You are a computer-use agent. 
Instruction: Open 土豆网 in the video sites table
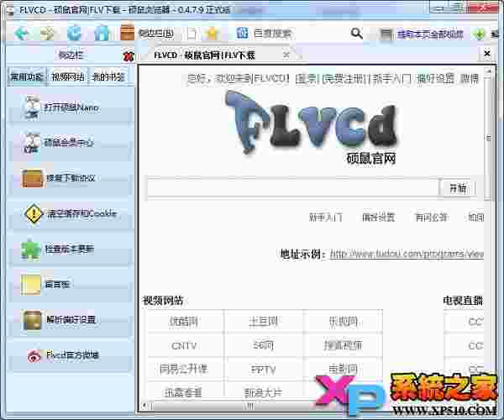pyautogui.click(x=263, y=322)
